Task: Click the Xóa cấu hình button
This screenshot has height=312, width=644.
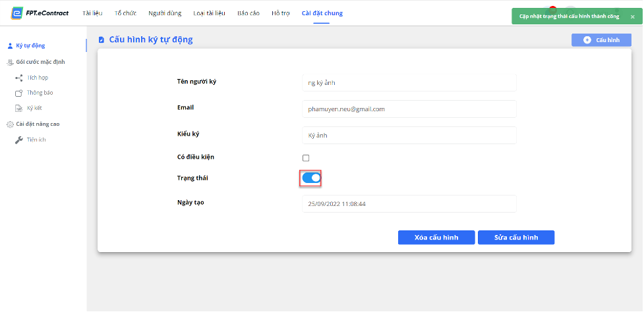Action: coord(436,238)
